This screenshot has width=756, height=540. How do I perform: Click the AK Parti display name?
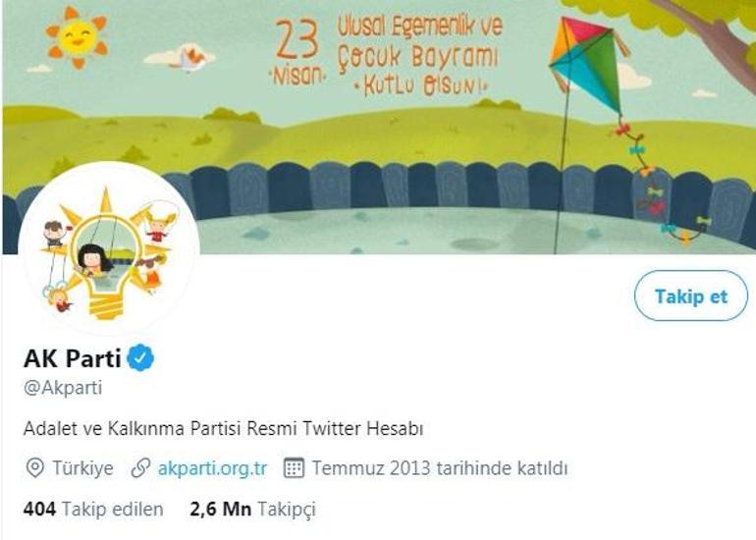(72, 358)
